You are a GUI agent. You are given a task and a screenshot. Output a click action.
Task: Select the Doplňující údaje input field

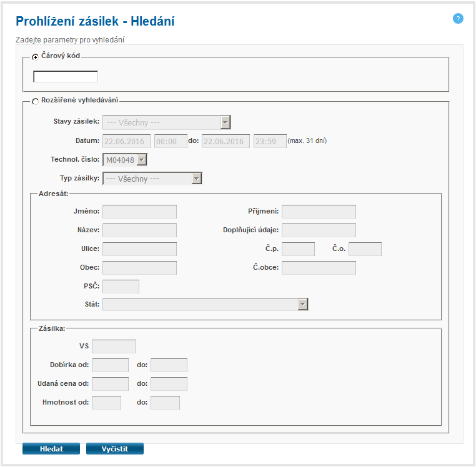pos(319,230)
